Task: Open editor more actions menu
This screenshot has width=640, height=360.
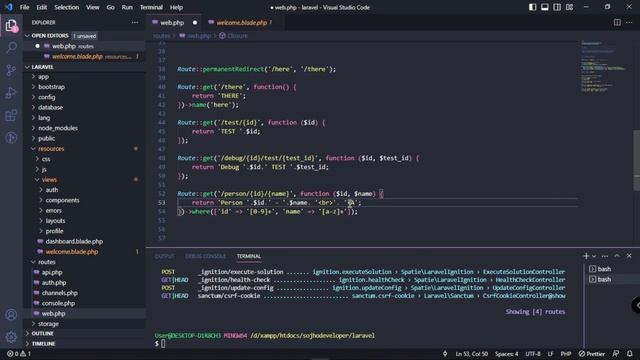Action: 629,22
